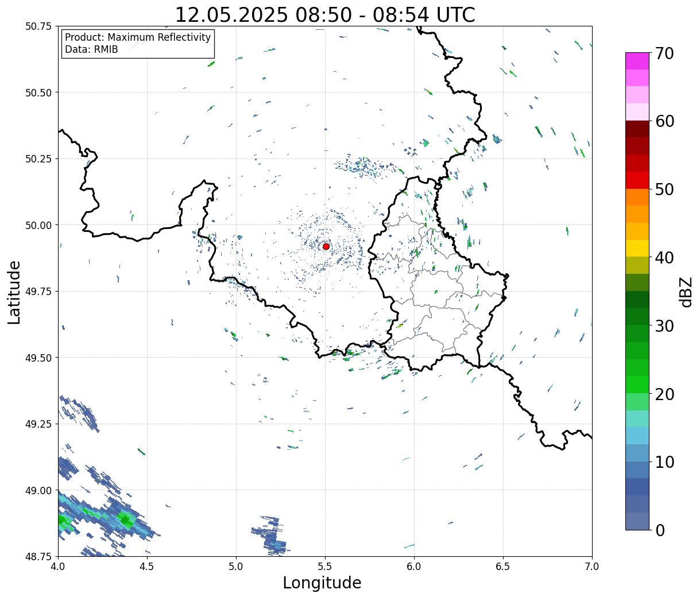
Task: Click the colorbar tick label 40
Action: pos(664,258)
